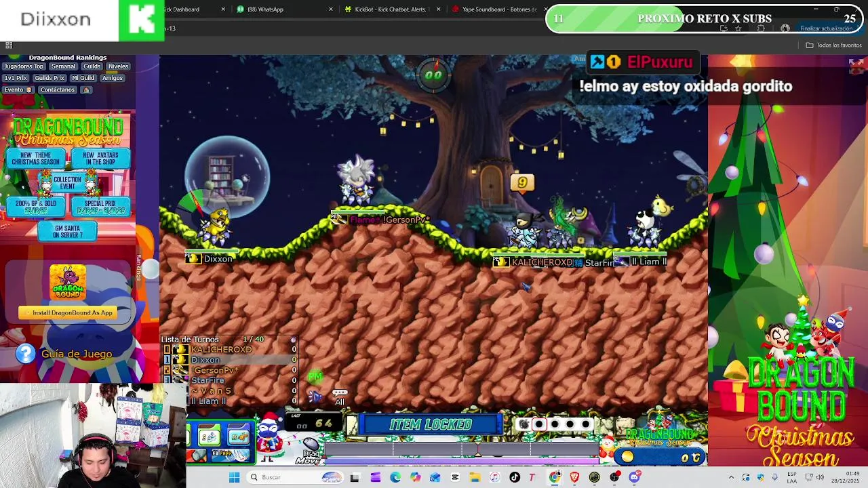The width and height of the screenshot is (868, 488).
Task: Open TikTok from taskbar
Action: coord(515,477)
